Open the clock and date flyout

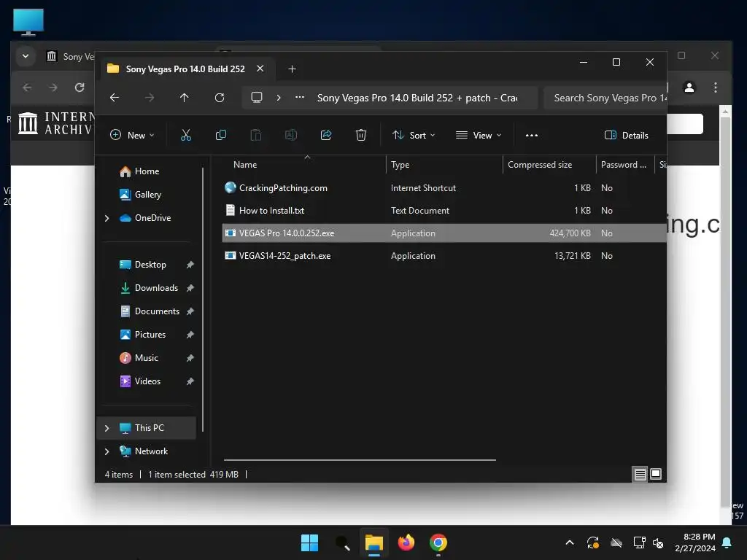(695, 542)
